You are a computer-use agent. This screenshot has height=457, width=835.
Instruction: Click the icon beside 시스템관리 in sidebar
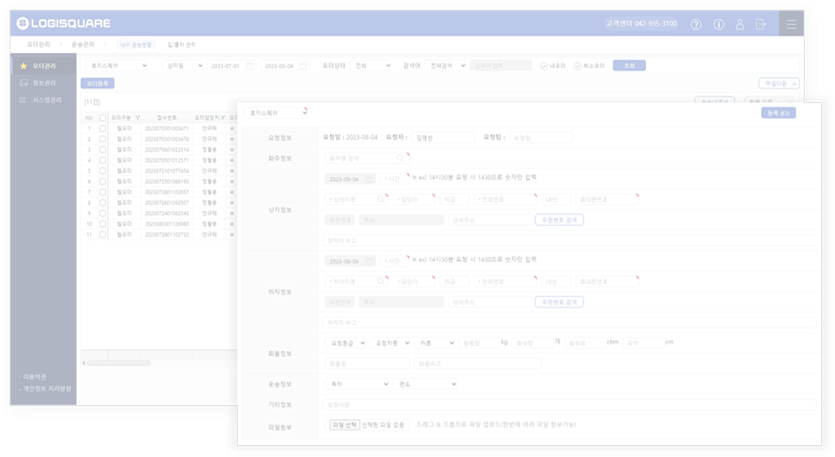[x=22, y=100]
